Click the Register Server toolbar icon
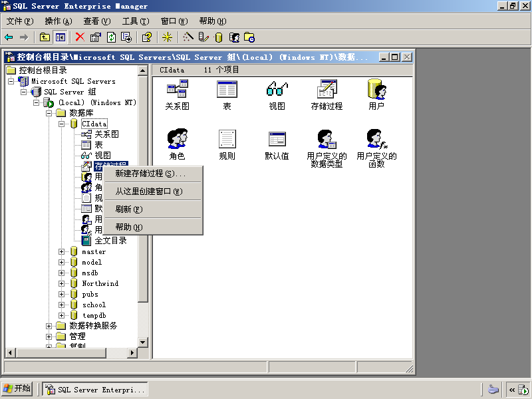 pos(203,37)
